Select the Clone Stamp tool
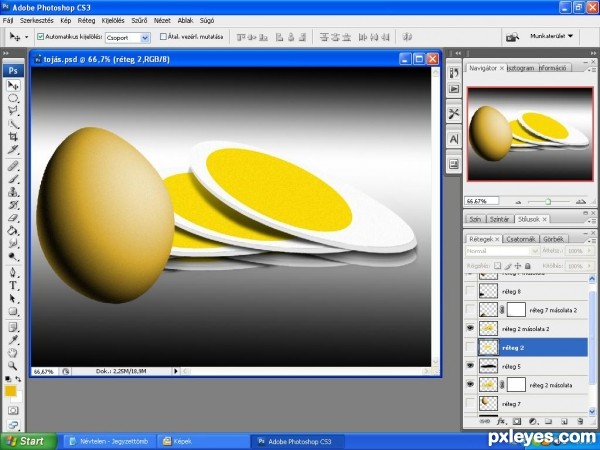Viewport: 600px width, 450px height. (13, 192)
